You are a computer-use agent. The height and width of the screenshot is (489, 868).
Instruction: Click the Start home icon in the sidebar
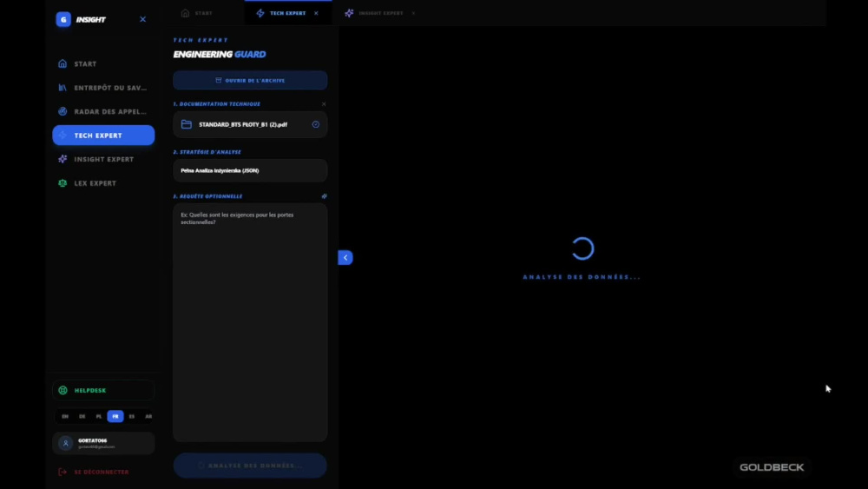62,63
